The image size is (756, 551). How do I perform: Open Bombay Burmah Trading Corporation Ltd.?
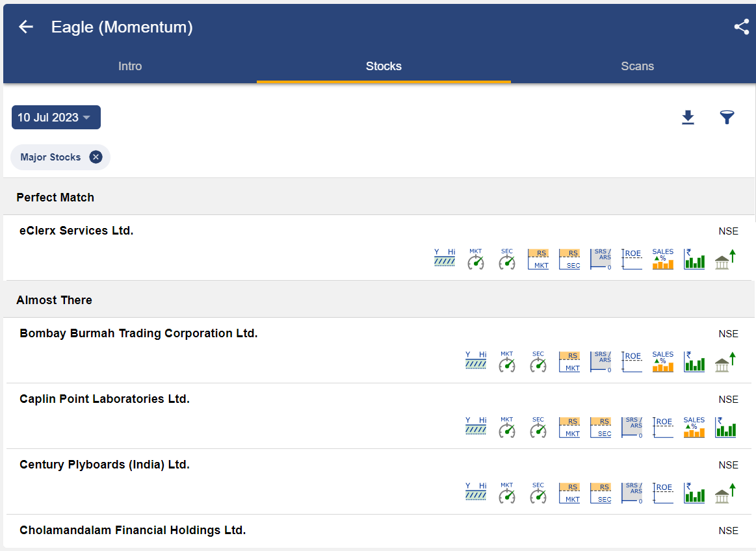coord(138,333)
